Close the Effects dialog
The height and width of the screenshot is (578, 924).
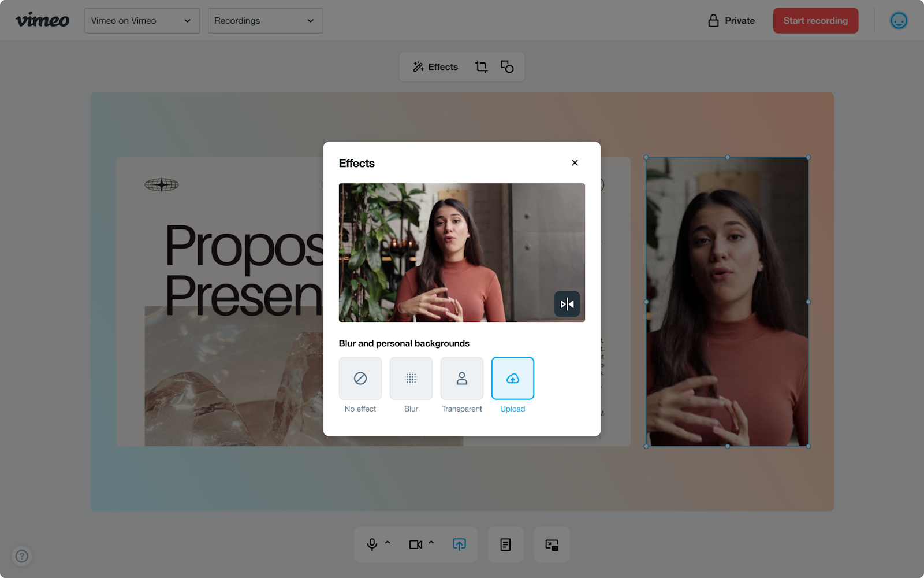point(575,163)
